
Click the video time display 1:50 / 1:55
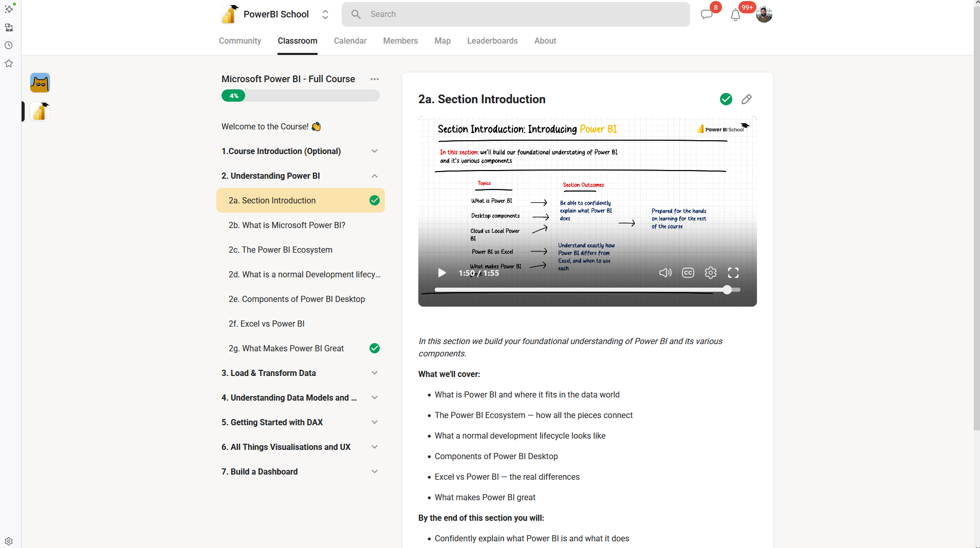click(x=479, y=273)
